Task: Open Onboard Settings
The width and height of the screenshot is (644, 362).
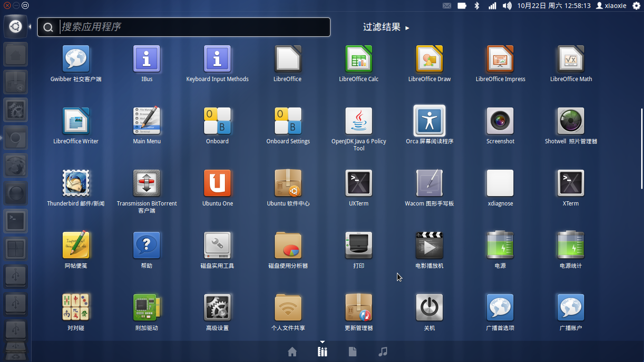Action: (x=288, y=121)
